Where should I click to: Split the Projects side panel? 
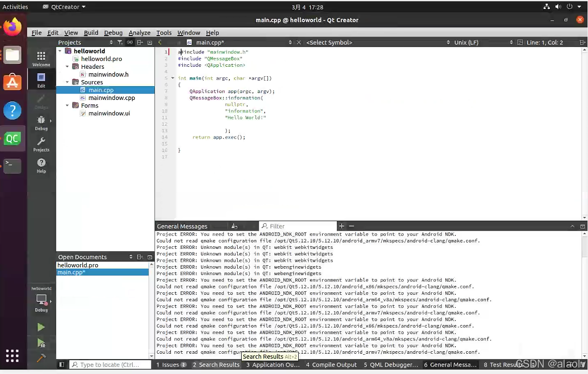140,43
